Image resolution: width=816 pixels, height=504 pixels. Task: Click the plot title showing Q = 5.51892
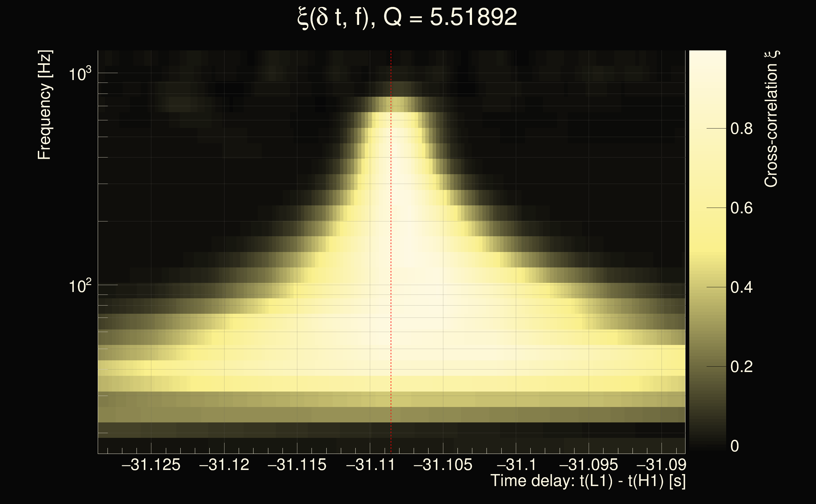(407, 17)
